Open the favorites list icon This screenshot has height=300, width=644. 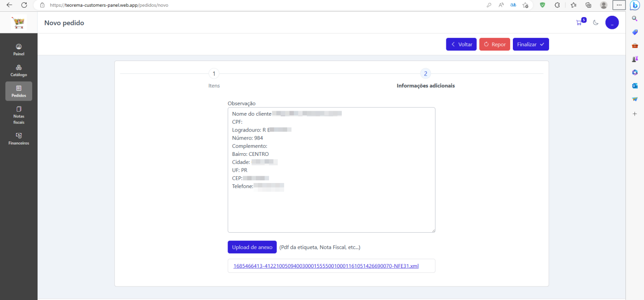573,5
